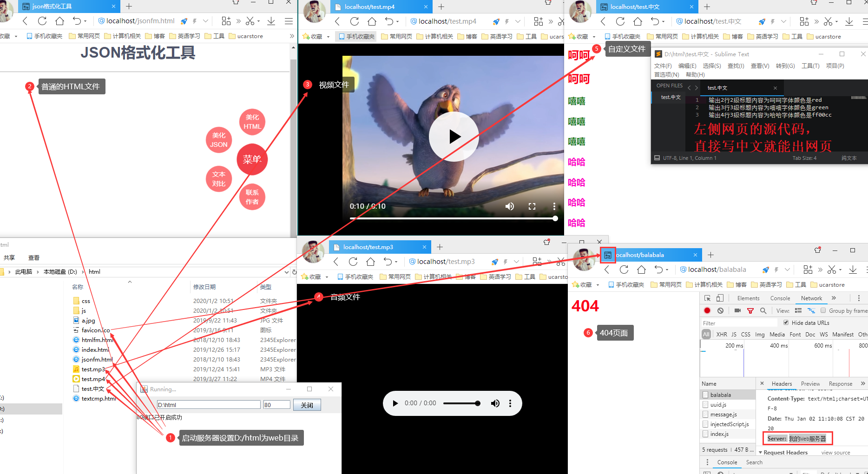Click the view source link in Request Headers

click(x=835, y=452)
